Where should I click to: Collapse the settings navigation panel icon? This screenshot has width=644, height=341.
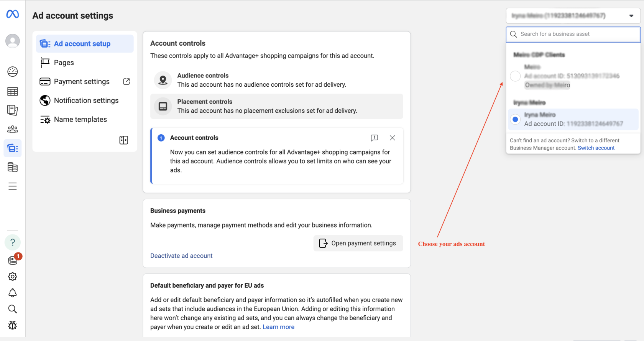click(124, 140)
